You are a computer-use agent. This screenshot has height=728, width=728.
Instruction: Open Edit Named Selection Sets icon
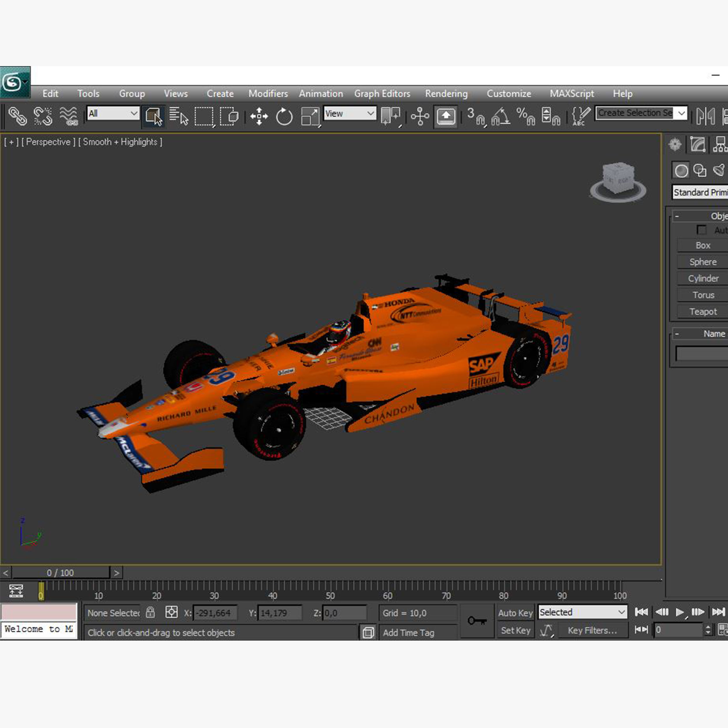581,116
